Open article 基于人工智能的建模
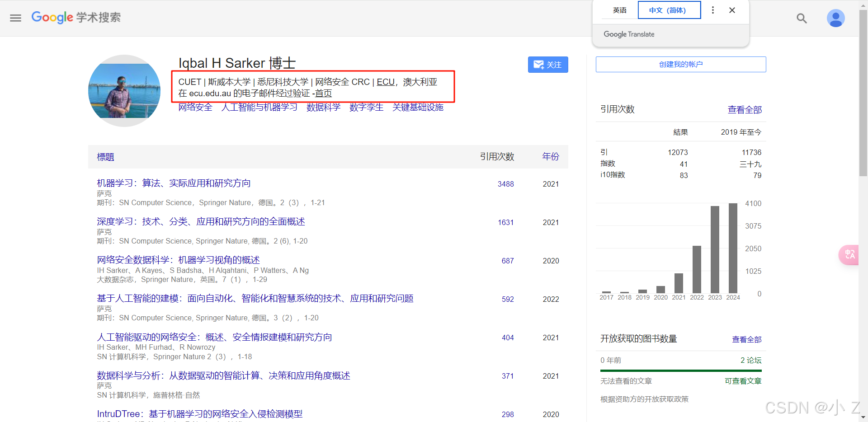Screen dimensions: 868x422 (x=255, y=298)
